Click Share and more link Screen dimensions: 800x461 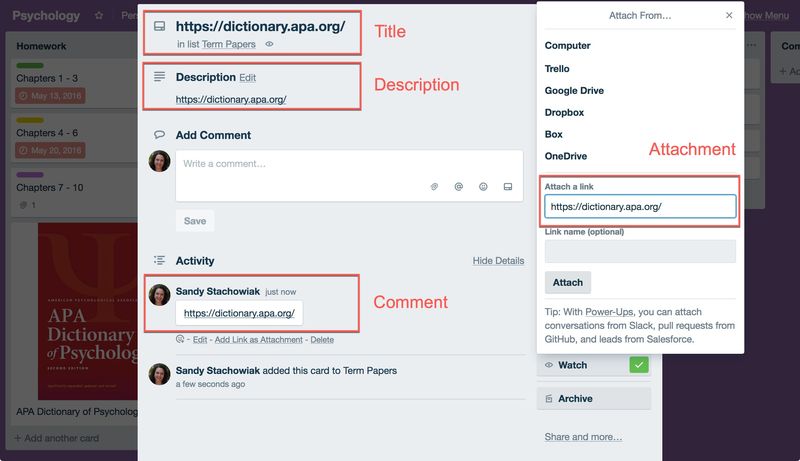click(583, 437)
